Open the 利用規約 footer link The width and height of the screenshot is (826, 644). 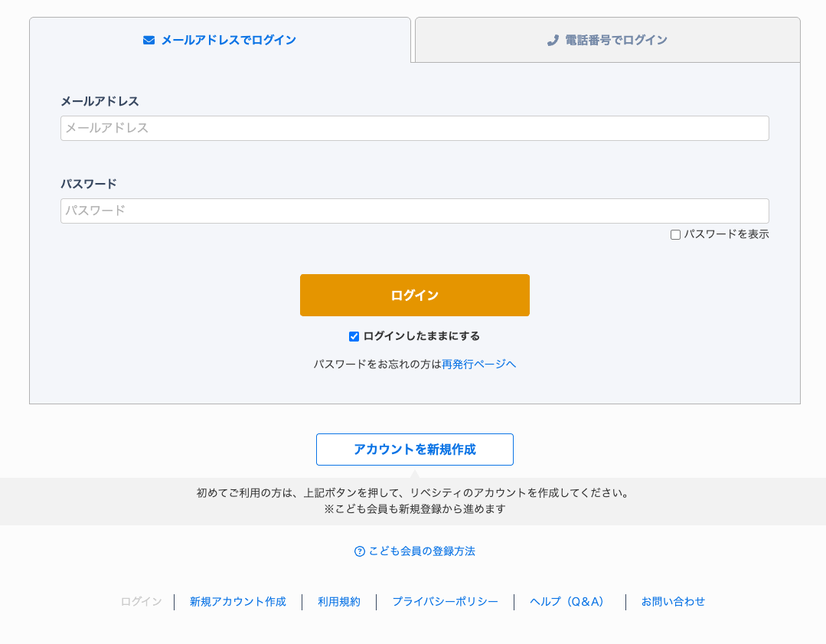coord(338,602)
